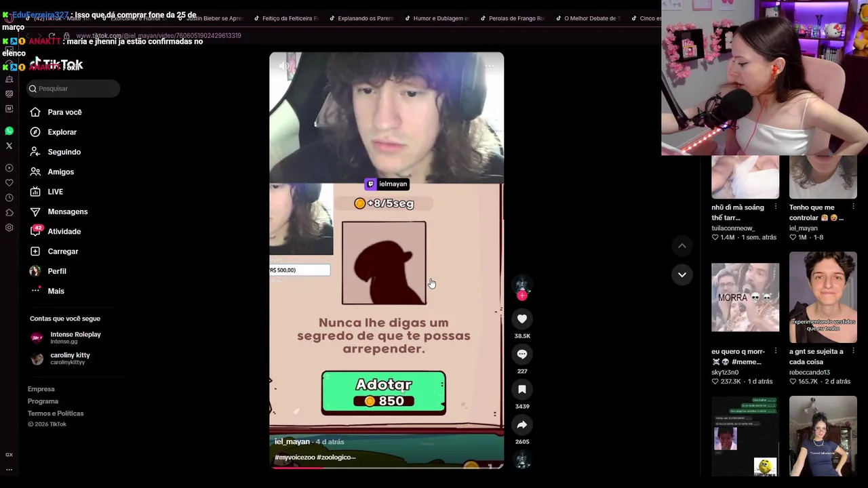This screenshot has height=488, width=868.
Task: Click the search magnifier icon
Action: click(33, 89)
